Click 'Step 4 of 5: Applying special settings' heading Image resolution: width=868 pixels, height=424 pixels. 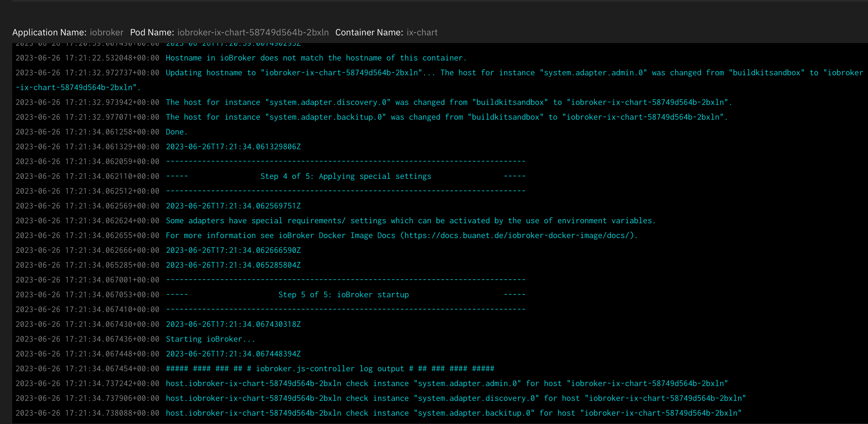pos(345,176)
